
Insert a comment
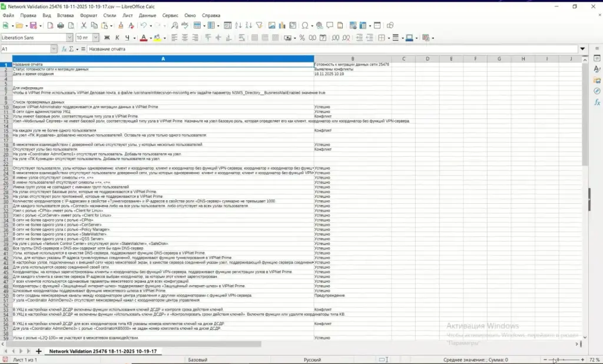click(x=330, y=25)
